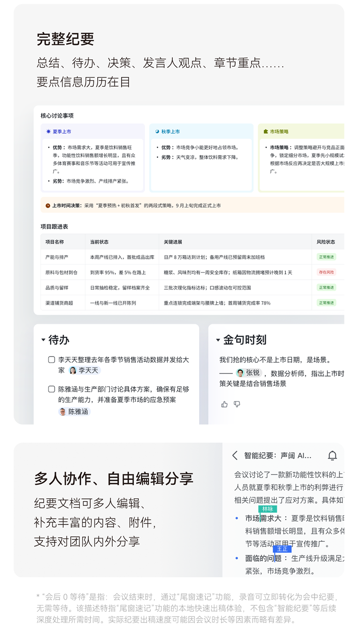This screenshot has height=644, width=359.
Task: Click the 市场需求大 bullet text
Action: (264, 518)
